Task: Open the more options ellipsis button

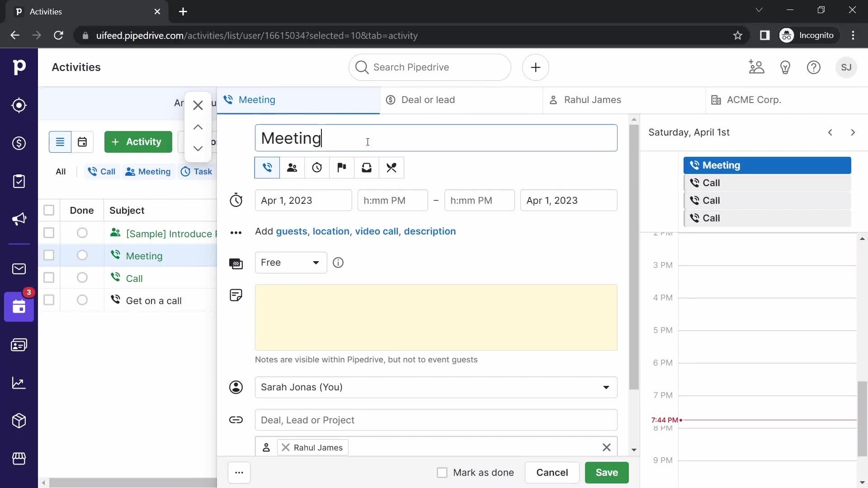Action: pos(239,473)
